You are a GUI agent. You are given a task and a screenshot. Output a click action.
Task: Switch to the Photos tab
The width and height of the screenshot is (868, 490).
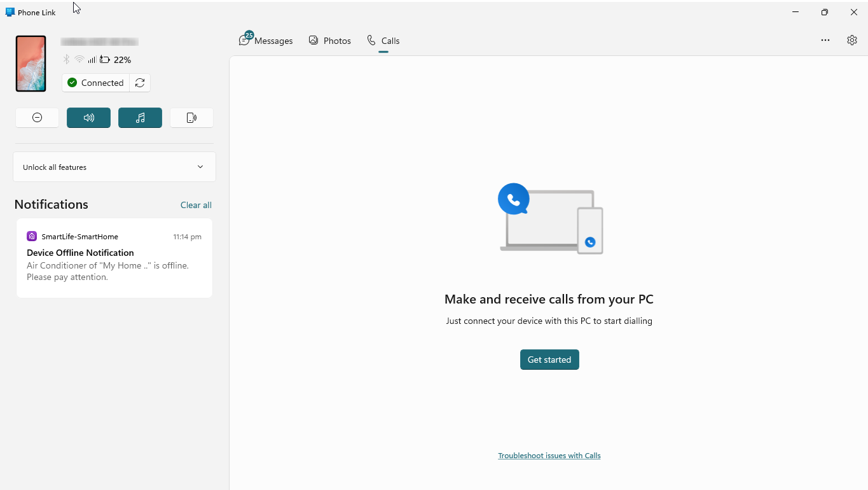click(330, 41)
